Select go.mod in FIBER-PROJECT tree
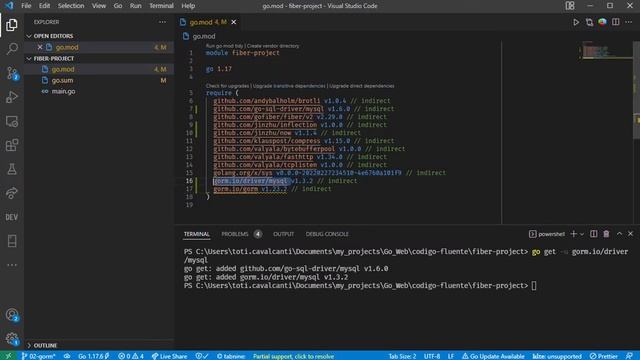Screen dimensions: 640x360 [x=63, y=69]
